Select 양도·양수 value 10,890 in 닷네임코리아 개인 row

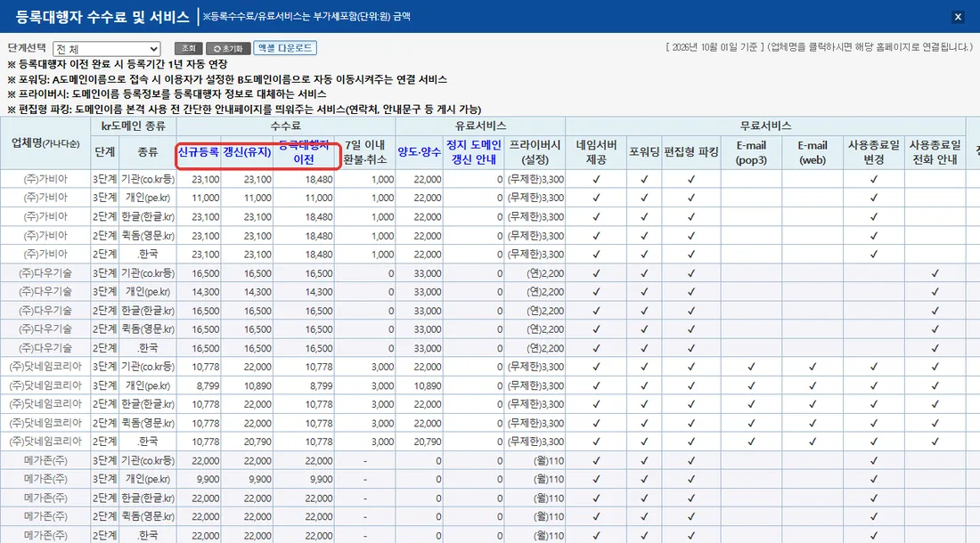tap(428, 385)
